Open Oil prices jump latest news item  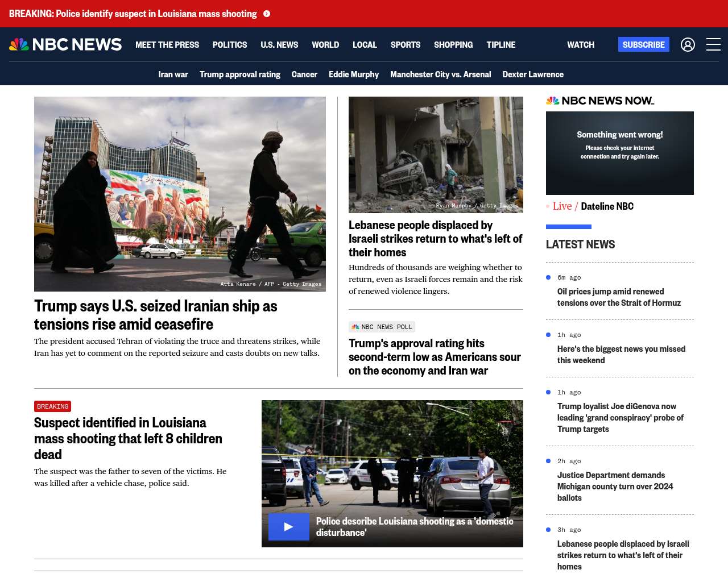619,297
